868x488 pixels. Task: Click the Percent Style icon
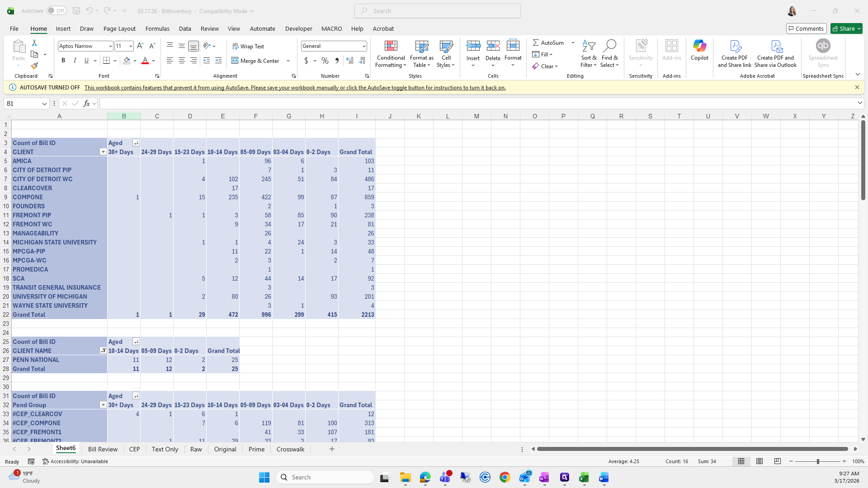[x=325, y=61]
